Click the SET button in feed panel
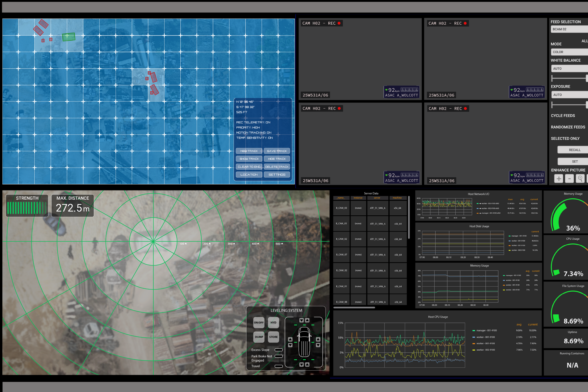The image size is (588, 392). pos(573,162)
